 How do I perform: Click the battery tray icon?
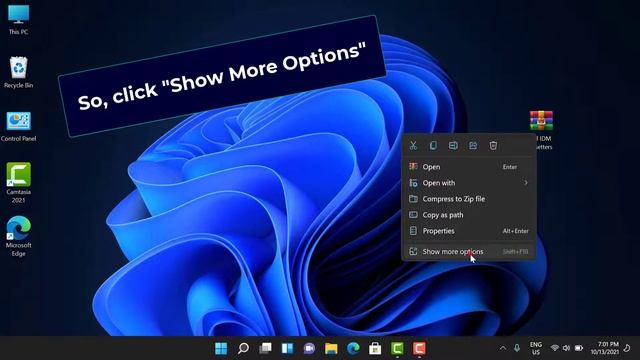[x=579, y=348]
